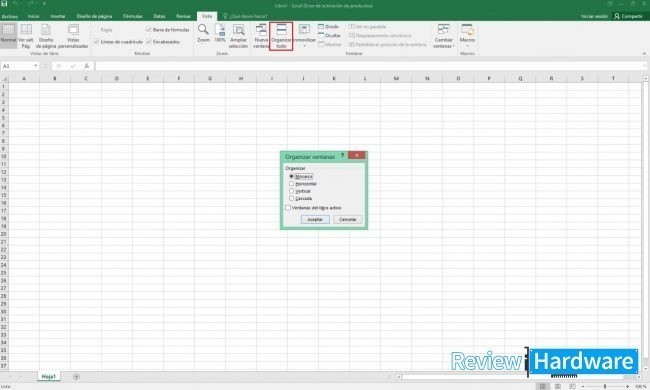
Task: Open the Name Box dropdown arrow
Action: [x=36, y=66]
